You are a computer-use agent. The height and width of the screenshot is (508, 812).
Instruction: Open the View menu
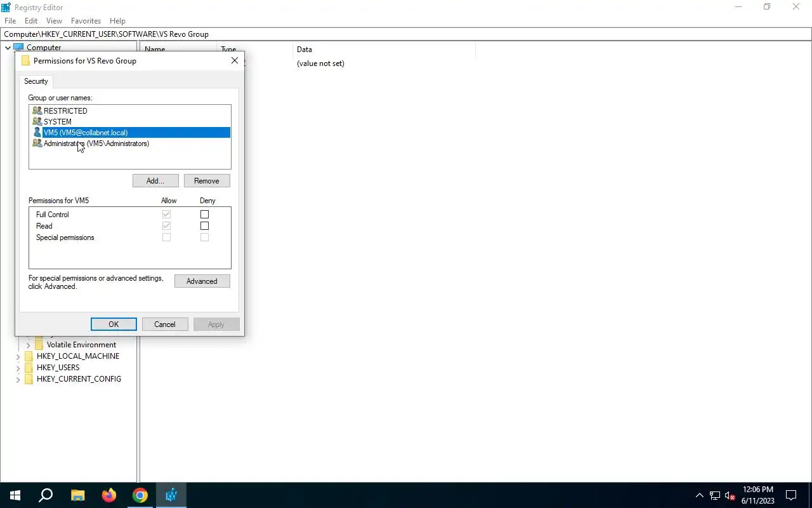(x=54, y=21)
